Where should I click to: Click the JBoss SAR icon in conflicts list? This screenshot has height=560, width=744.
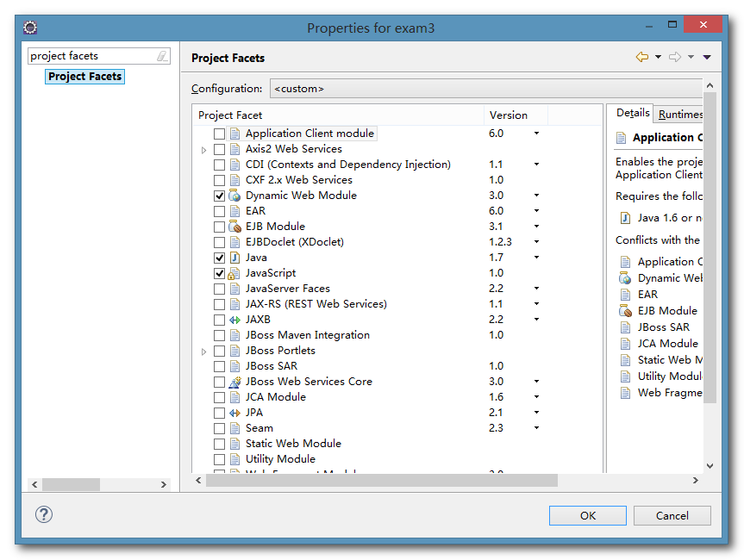625,327
